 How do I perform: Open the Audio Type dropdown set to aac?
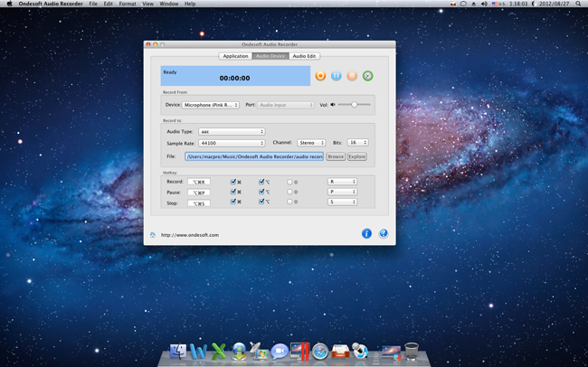[x=232, y=132]
